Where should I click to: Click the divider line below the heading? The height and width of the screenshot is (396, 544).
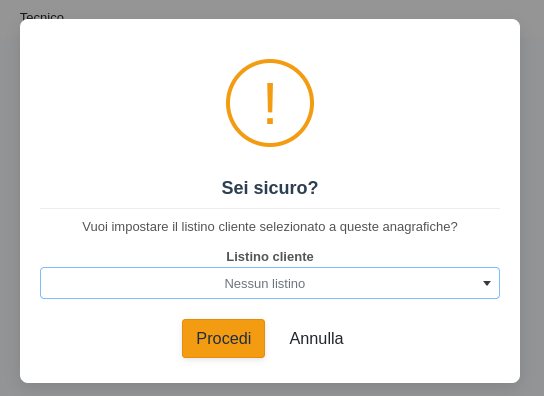click(270, 208)
